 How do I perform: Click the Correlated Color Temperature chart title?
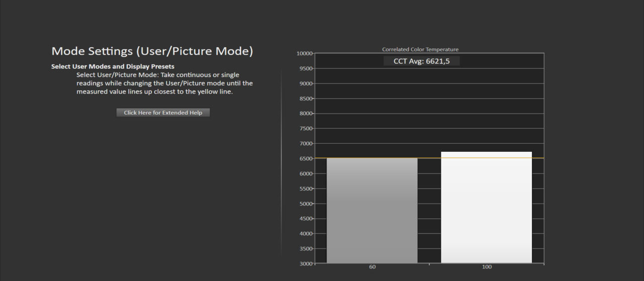[x=420, y=49]
